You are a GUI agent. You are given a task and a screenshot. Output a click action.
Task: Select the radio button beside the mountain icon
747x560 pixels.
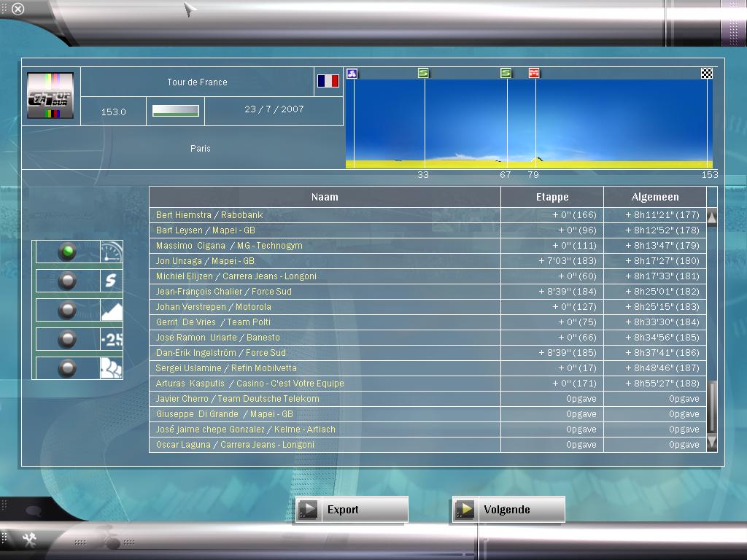[68, 310]
